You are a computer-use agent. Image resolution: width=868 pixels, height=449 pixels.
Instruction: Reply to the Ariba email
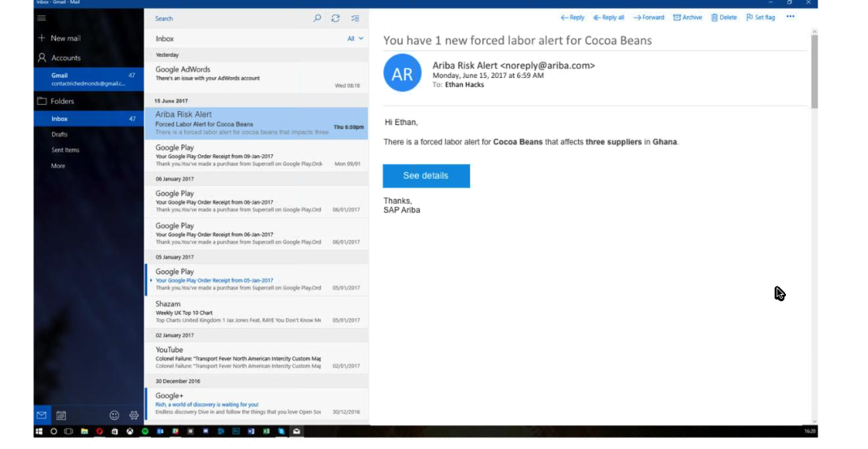click(x=572, y=18)
